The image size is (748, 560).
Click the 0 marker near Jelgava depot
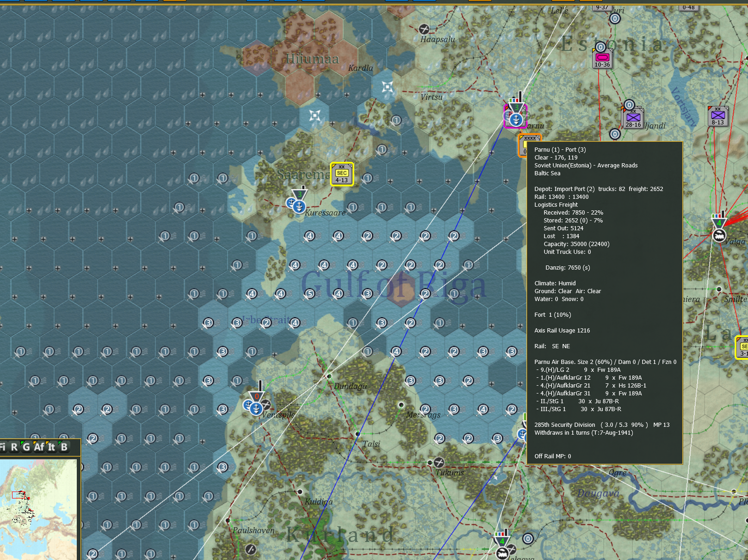coord(528,538)
